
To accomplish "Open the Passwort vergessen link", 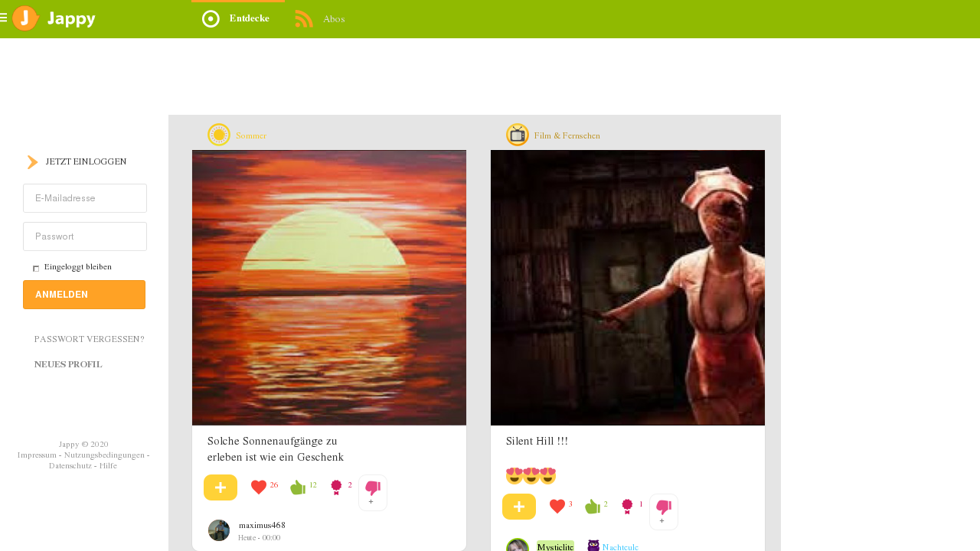I will (x=90, y=339).
